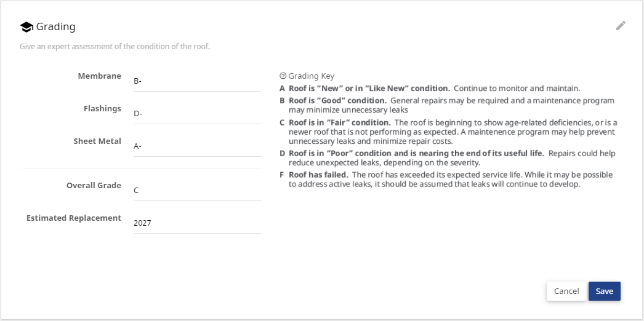Click the Grading Key label

point(312,76)
